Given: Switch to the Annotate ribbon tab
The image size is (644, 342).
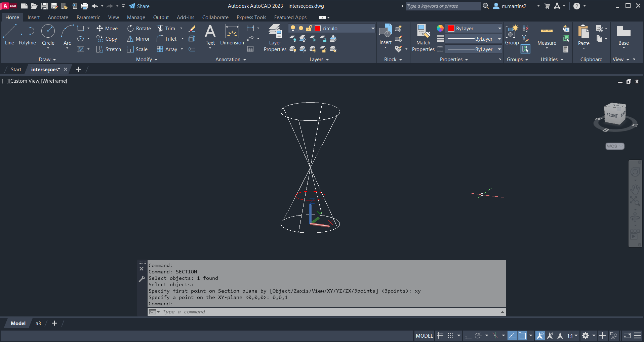Looking at the screenshot, I should point(58,17).
